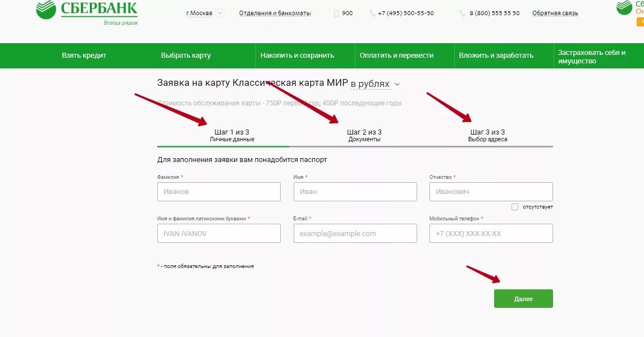Open the city selector chevron next to г.Москва
Viewport: 644px width, 337px height.
click(x=220, y=13)
